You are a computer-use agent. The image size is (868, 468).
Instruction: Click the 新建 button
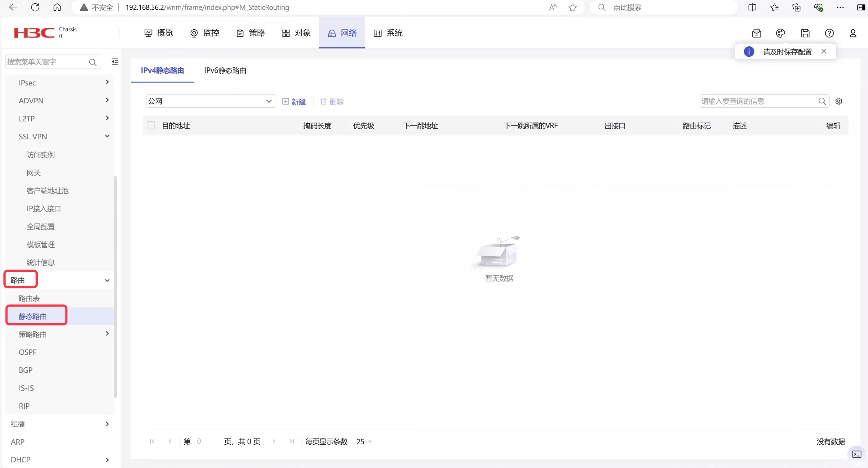(x=294, y=101)
